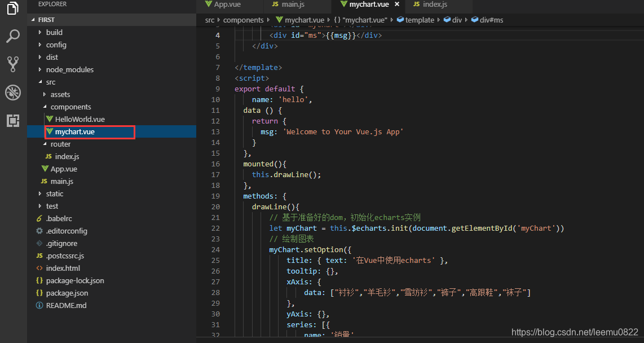Click the JS icon next to main.js file

point(44,181)
